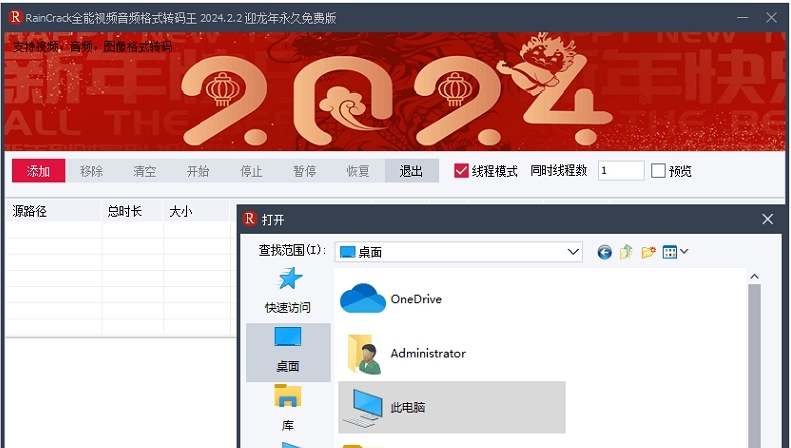
Task: Select 桌面 in the places sidebar
Action: click(288, 352)
